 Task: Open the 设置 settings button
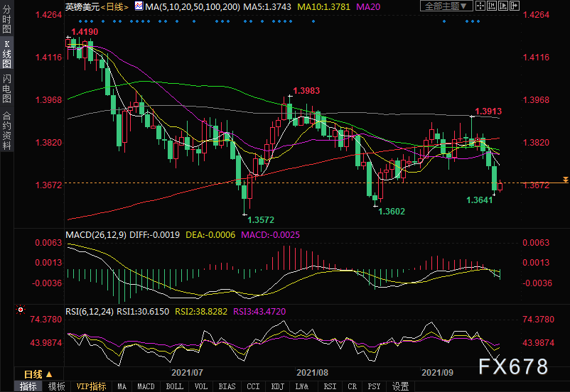pyautogui.click(x=401, y=386)
